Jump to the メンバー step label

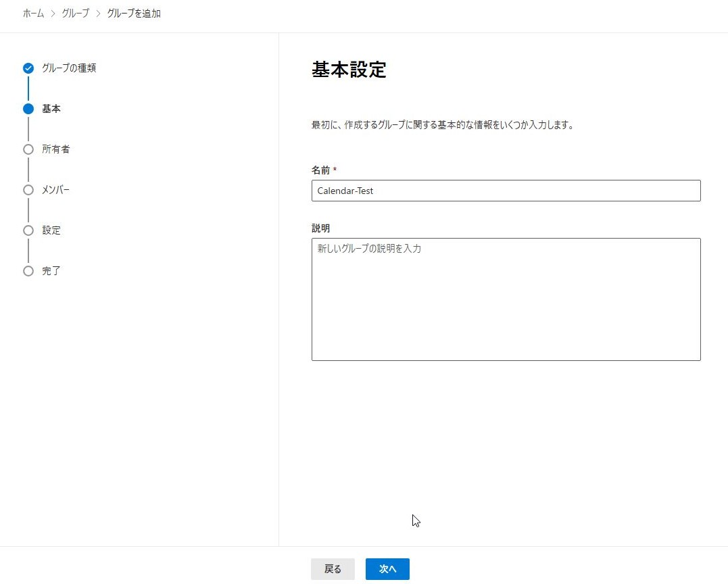tap(56, 190)
